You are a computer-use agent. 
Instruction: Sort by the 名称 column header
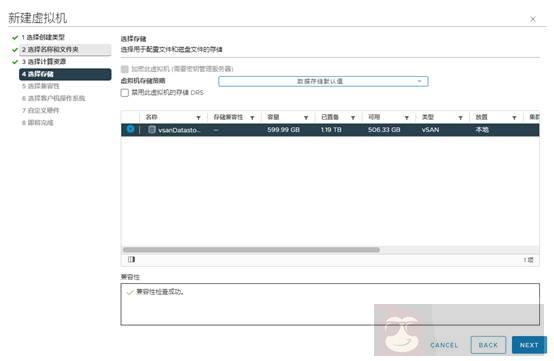[152, 117]
